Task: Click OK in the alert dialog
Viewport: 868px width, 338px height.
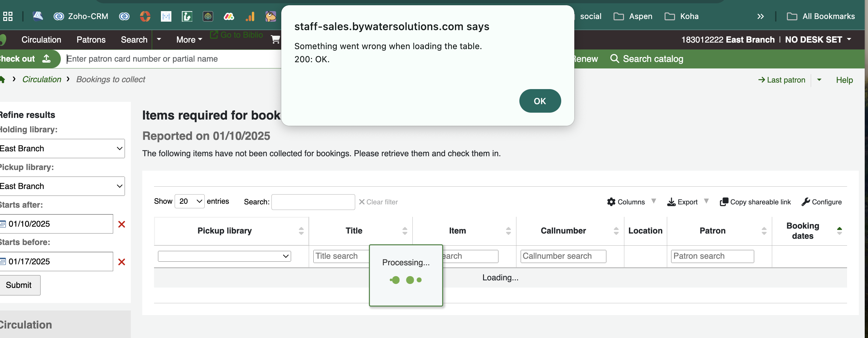Action: 539,101
